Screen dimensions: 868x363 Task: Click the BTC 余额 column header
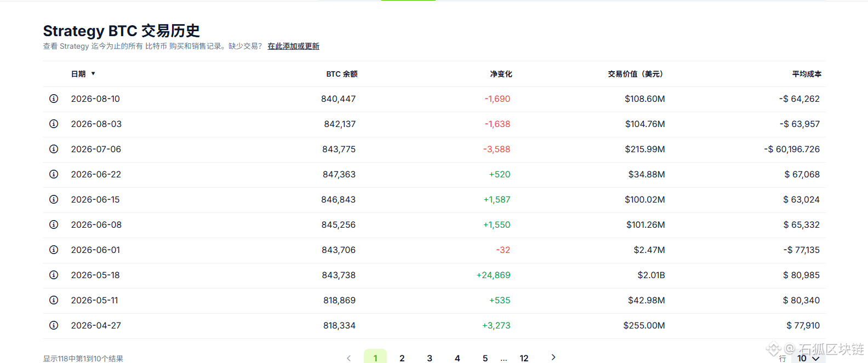point(342,74)
